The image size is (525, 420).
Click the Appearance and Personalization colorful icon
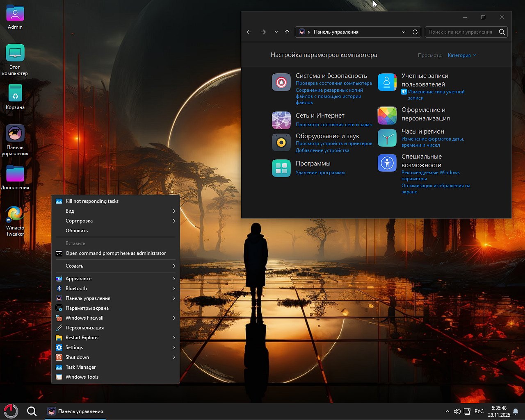pyautogui.click(x=387, y=116)
